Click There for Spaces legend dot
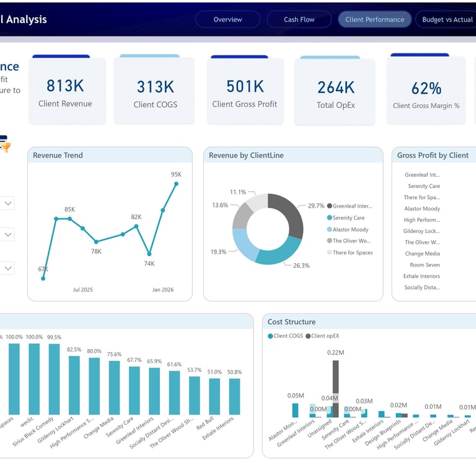This screenshot has height=465, width=476. click(x=329, y=252)
